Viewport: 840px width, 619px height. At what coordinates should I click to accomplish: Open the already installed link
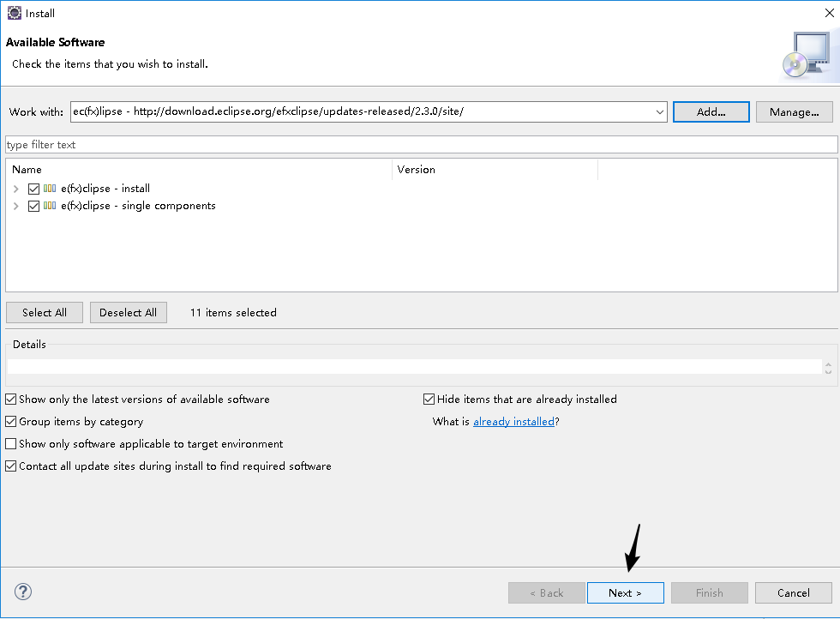click(513, 422)
